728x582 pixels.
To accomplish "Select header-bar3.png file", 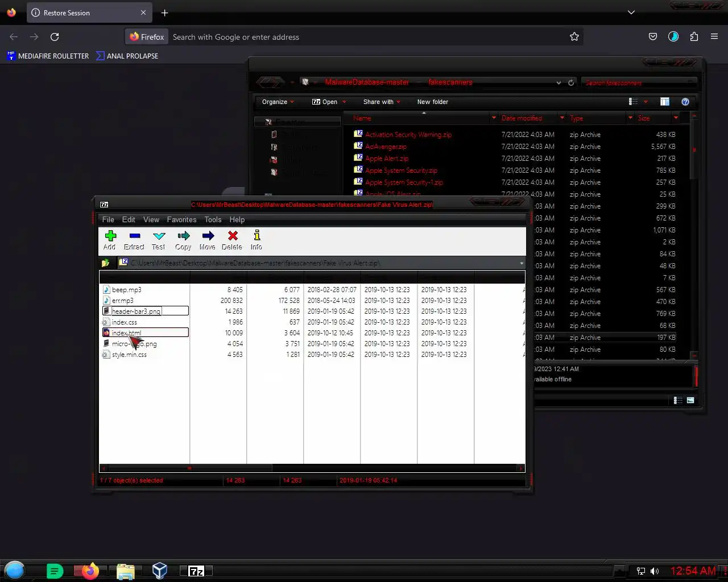I will (145, 311).
